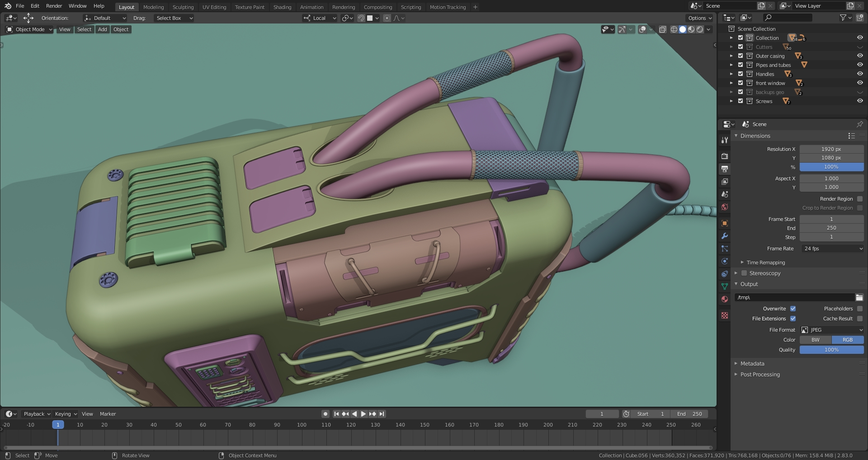
Task: Open the Frame Rate dropdown
Action: pyautogui.click(x=832, y=248)
